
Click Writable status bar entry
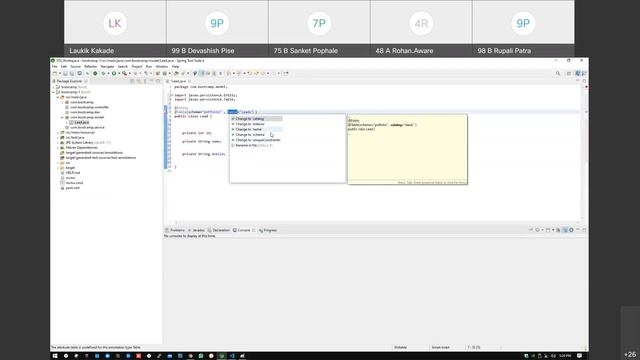pyautogui.click(x=400, y=347)
